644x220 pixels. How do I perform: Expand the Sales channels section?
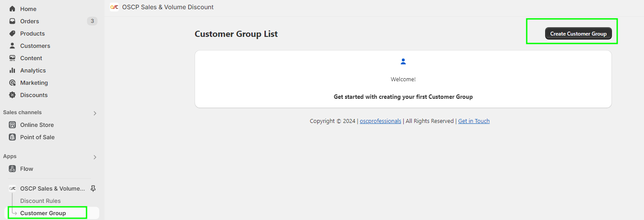click(x=95, y=113)
